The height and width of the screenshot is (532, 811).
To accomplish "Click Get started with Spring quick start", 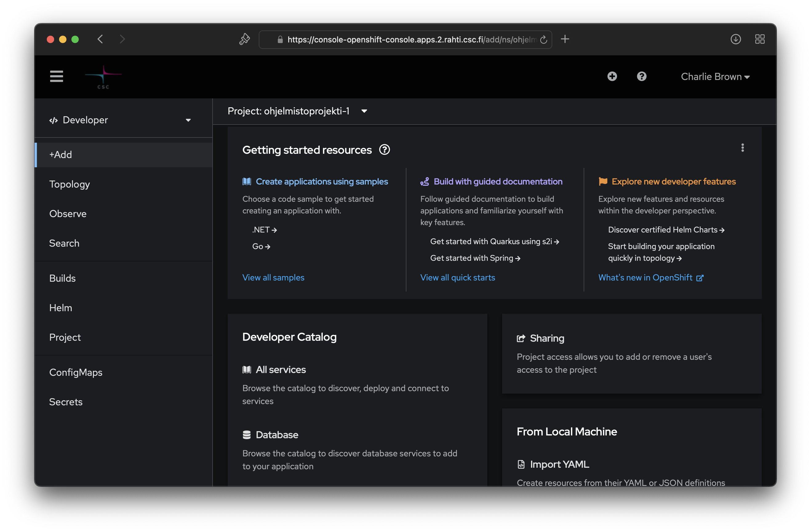I will click(x=475, y=258).
